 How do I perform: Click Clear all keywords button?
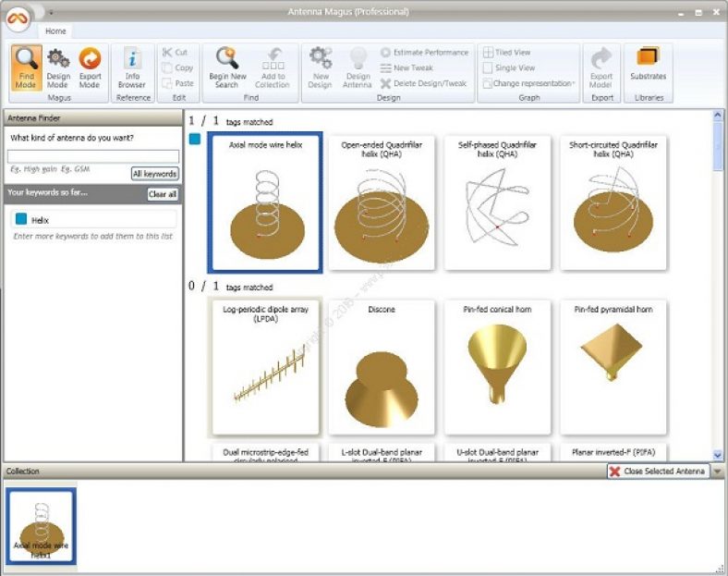[163, 194]
